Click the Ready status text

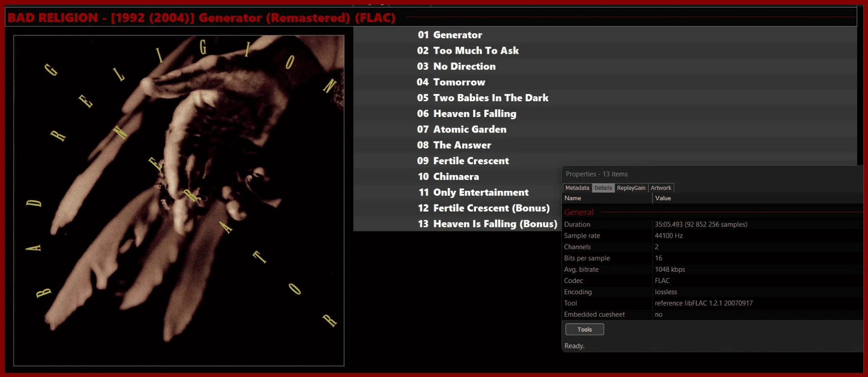[574, 346]
